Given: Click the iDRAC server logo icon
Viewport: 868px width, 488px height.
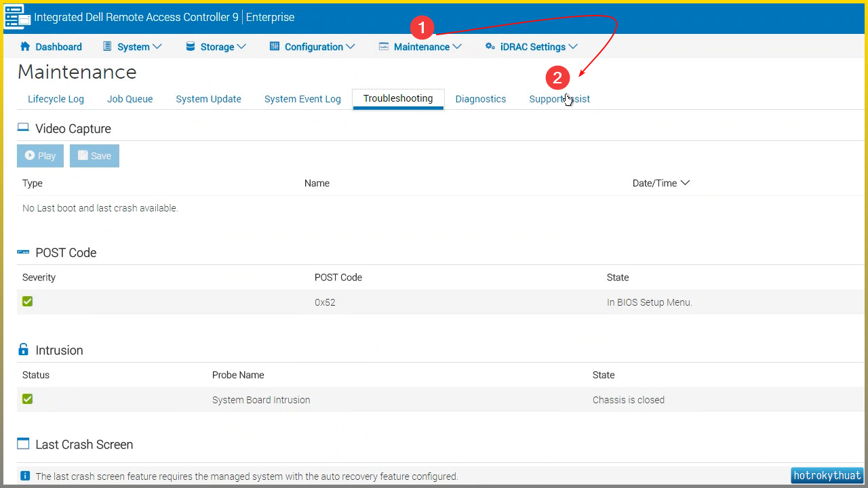Looking at the screenshot, I should (x=18, y=17).
